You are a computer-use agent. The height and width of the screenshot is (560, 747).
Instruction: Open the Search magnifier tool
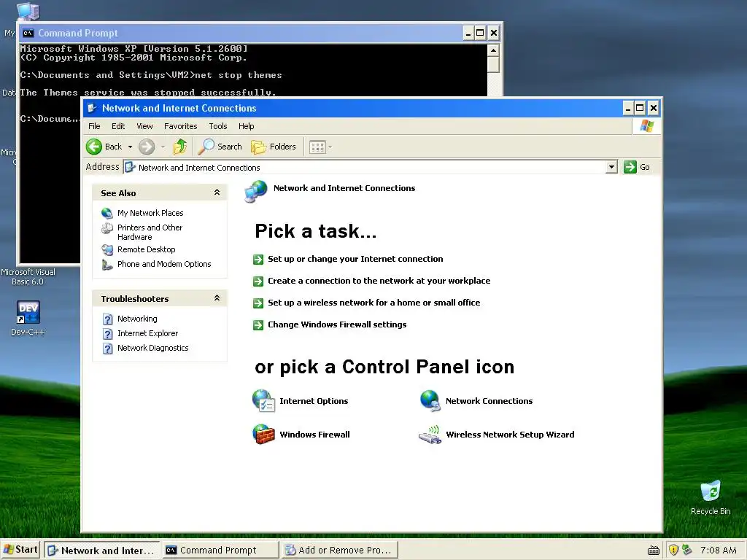[206, 147]
